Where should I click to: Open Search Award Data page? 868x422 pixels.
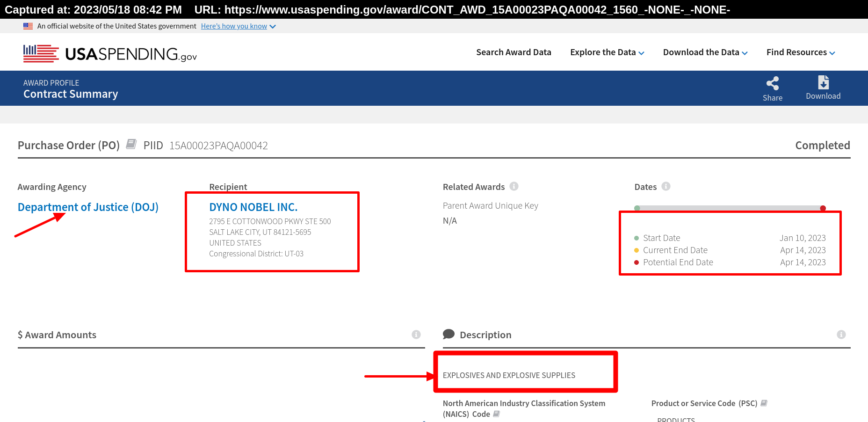click(x=514, y=52)
